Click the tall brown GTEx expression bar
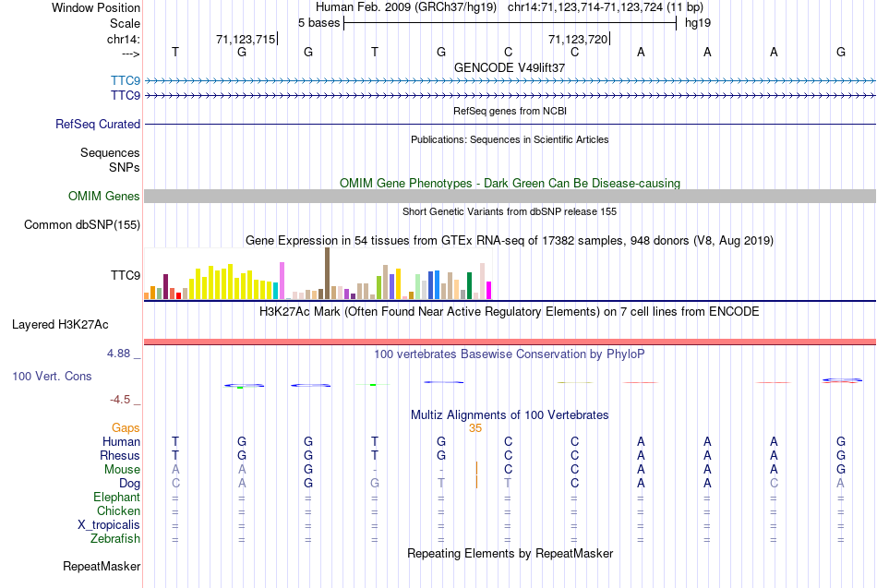 click(327, 273)
